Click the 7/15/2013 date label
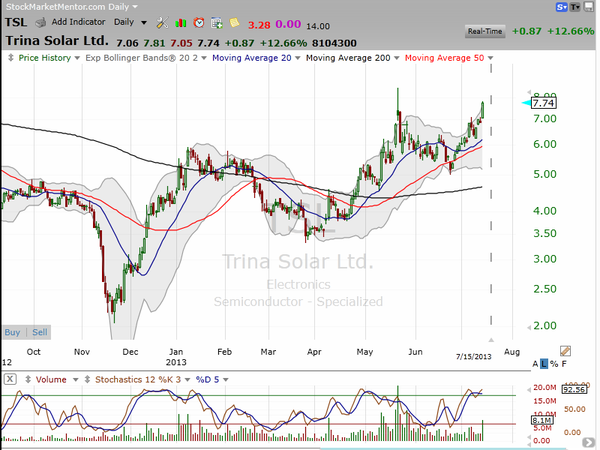The image size is (600, 450). (x=473, y=357)
